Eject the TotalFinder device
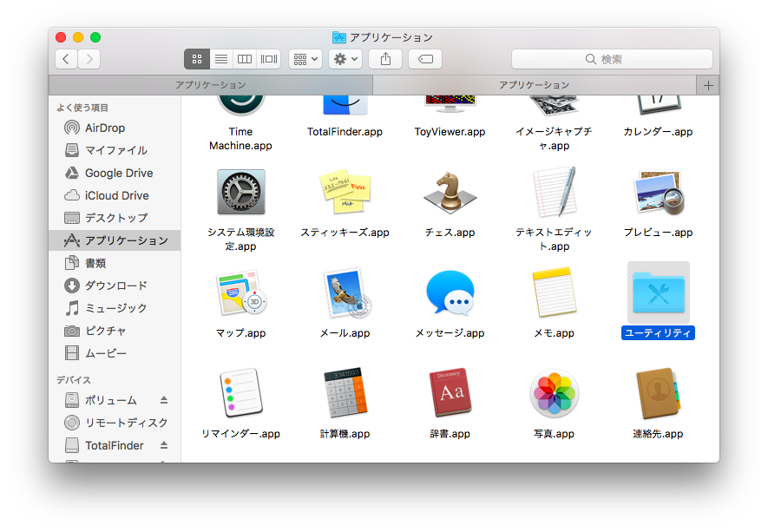This screenshot has width=768, height=532. tap(164, 445)
